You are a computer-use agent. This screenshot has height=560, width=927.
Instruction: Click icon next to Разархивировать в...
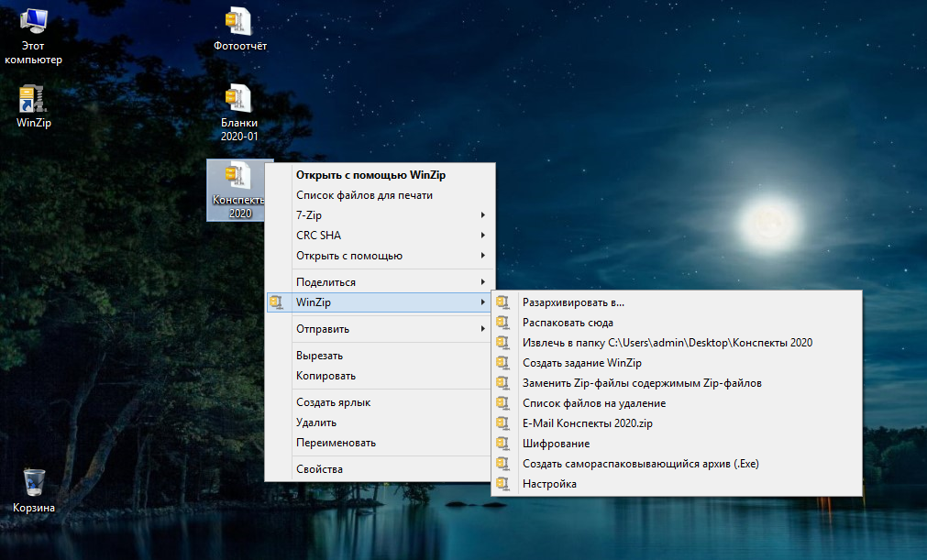pos(502,302)
